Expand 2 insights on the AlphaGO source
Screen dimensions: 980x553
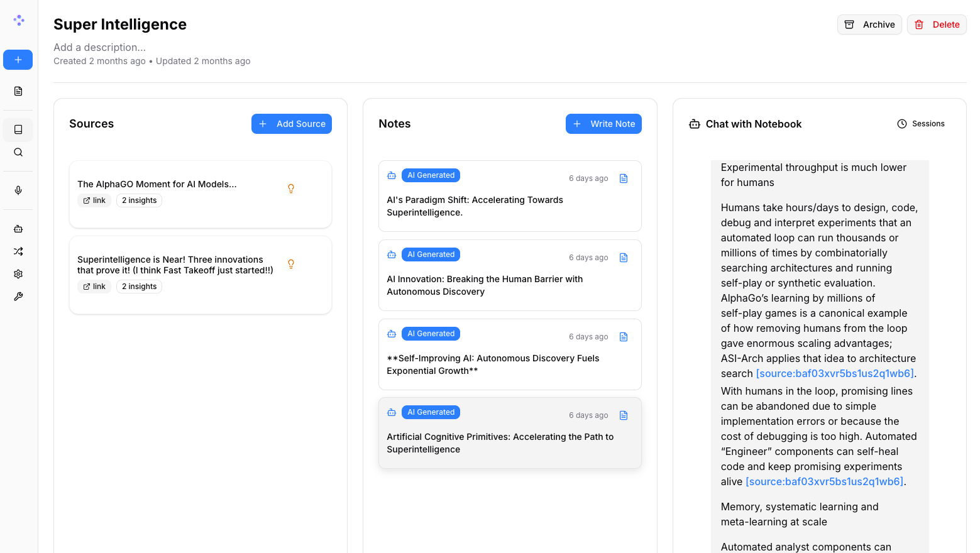(x=139, y=200)
